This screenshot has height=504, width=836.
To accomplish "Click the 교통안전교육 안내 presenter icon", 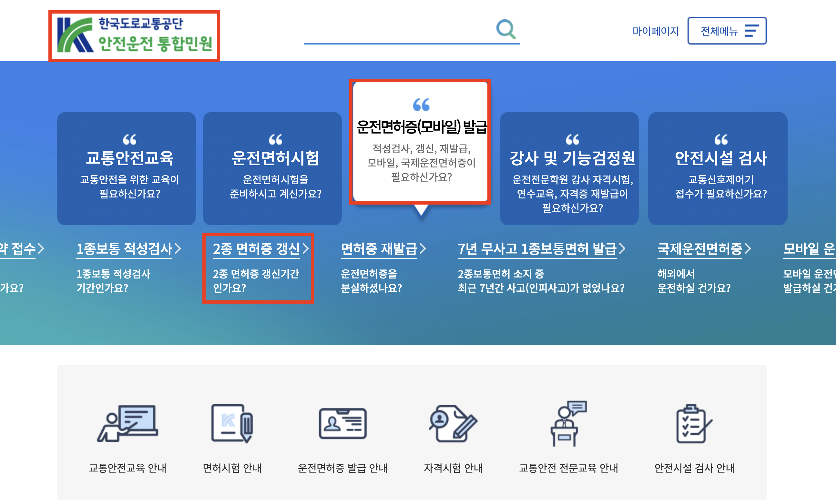I will [x=127, y=424].
